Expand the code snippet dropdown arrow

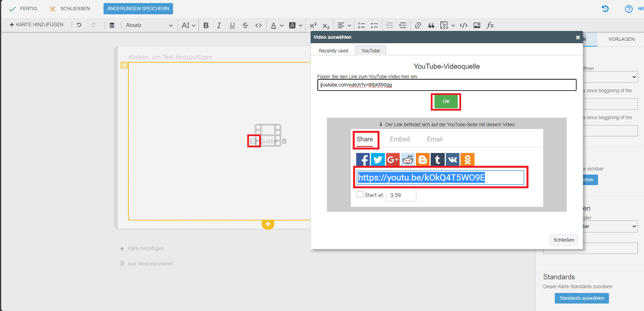click(453, 25)
